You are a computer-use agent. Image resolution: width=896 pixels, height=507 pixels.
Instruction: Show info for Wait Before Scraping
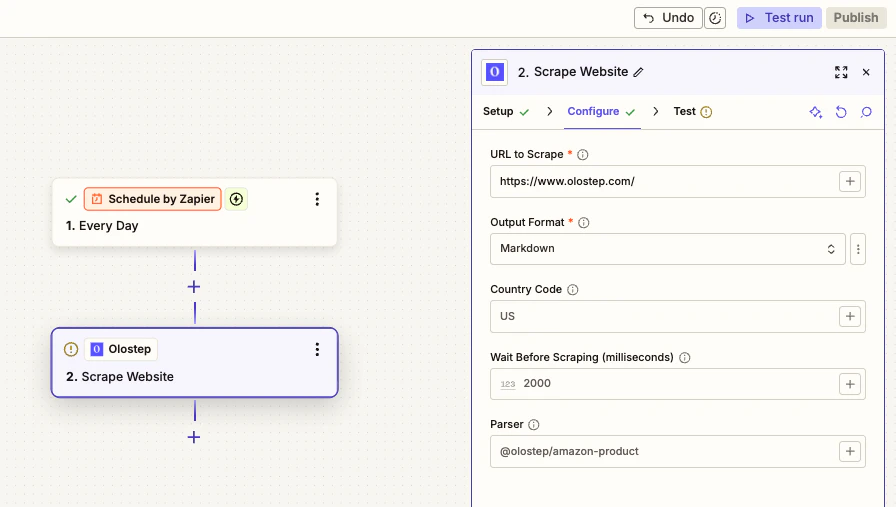click(685, 357)
